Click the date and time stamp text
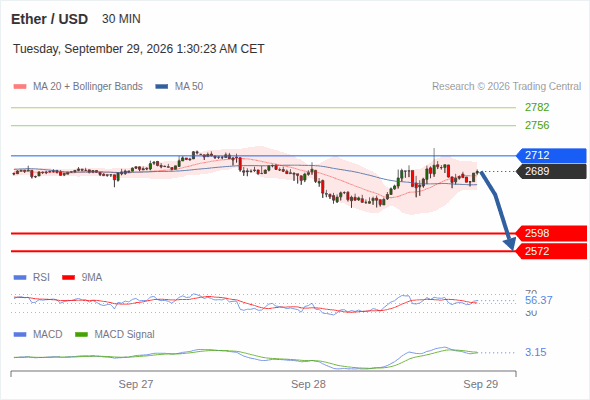This screenshot has height=400, width=590. click(139, 49)
